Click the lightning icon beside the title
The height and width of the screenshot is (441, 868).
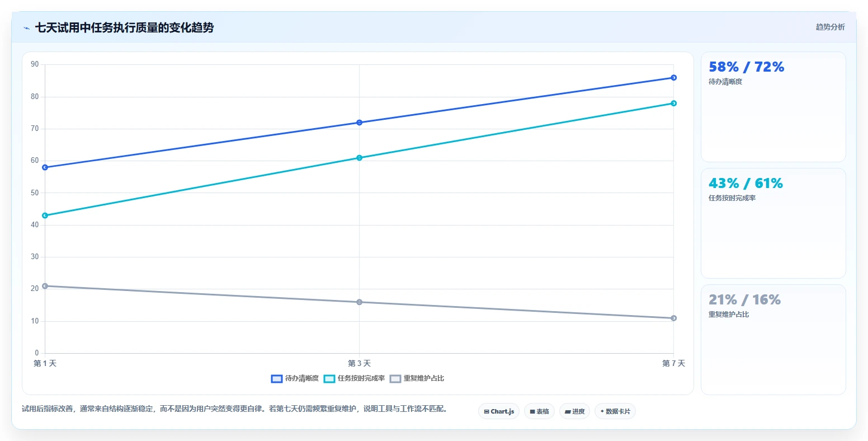point(26,28)
